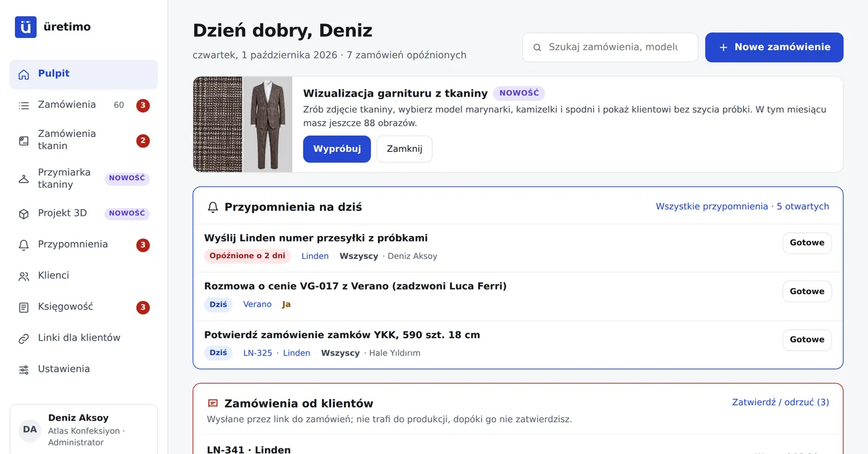868x454 pixels.
Task: Open the LN-325 order link
Action: [257, 353]
